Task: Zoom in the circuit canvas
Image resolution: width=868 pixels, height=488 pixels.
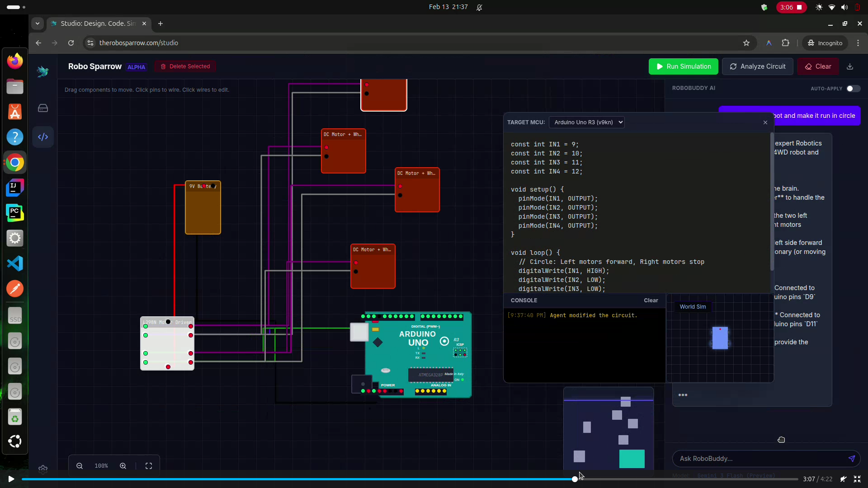Action: pyautogui.click(x=123, y=466)
